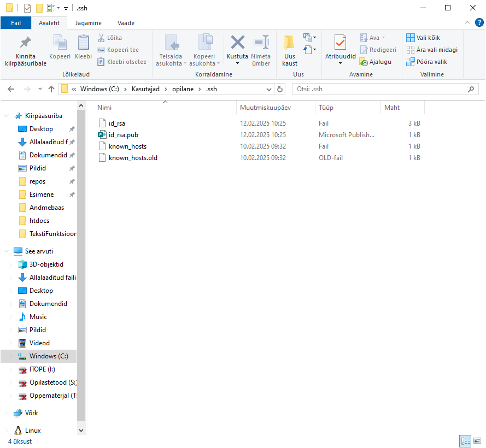Open ITOPE (I:) network drive
The height and width of the screenshot is (448, 486).
(x=42, y=369)
